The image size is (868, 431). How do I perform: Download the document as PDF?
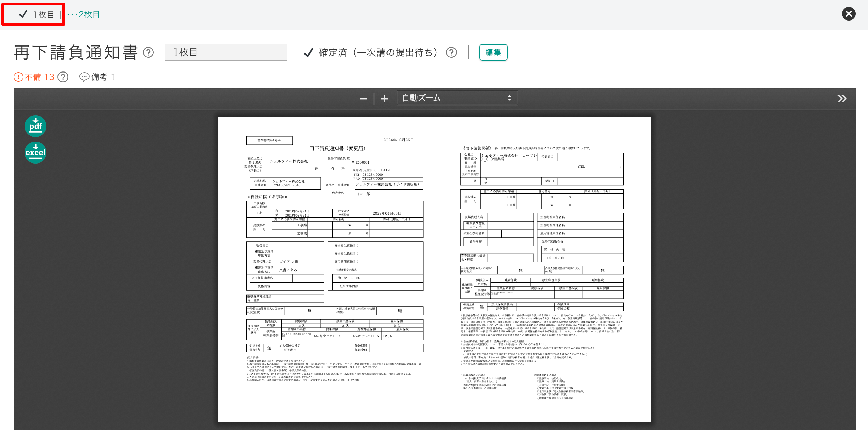(x=36, y=126)
